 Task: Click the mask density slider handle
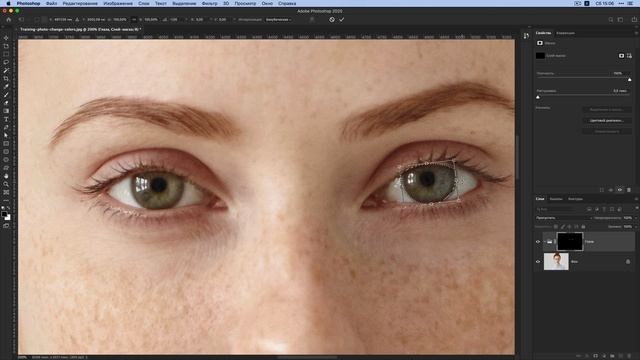[x=629, y=80]
